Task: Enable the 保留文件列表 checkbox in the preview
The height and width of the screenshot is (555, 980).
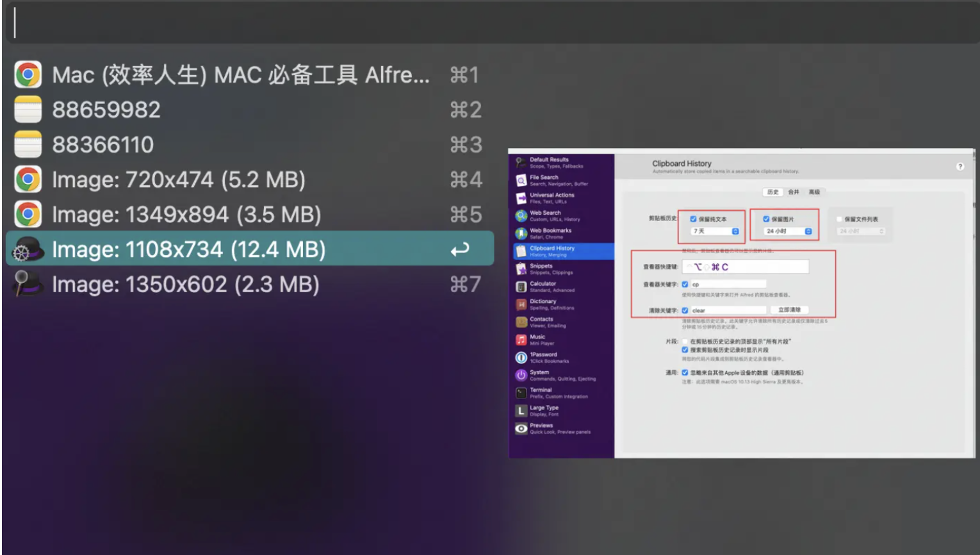Action: tap(839, 219)
